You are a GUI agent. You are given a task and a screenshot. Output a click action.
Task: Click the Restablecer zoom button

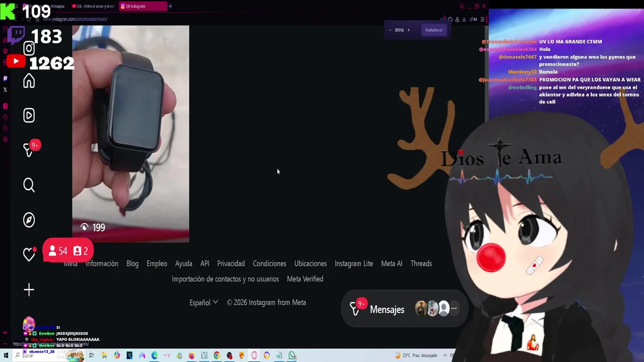click(x=434, y=30)
